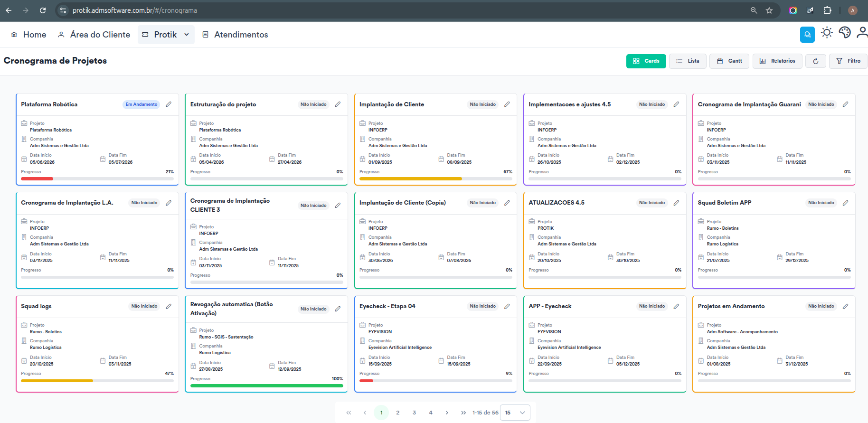The height and width of the screenshot is (423, 868).
Task: Open the blue chat support icon
Action: 807,35
